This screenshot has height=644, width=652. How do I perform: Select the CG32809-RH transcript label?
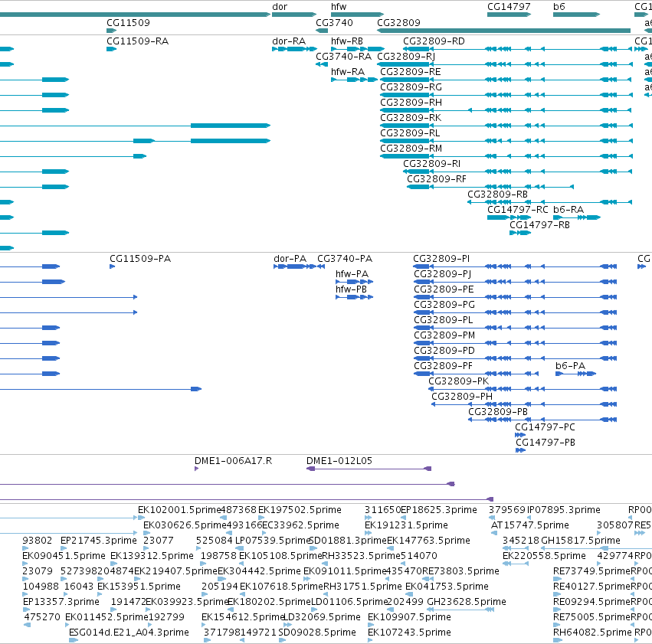point(411,103)
